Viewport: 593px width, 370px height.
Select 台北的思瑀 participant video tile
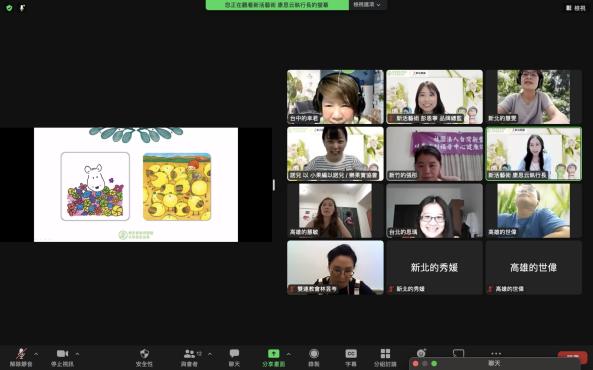click(435, 211)
